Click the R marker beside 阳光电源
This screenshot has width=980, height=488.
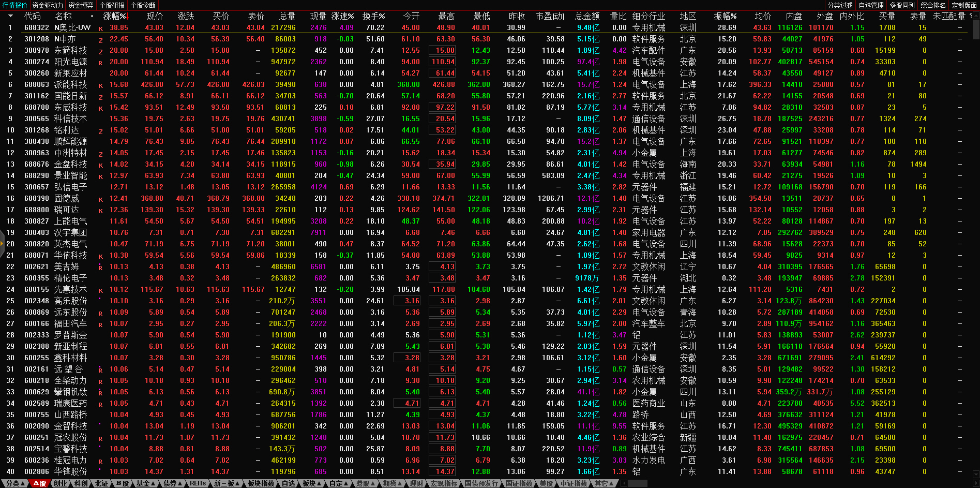click(x=100, y=63)
